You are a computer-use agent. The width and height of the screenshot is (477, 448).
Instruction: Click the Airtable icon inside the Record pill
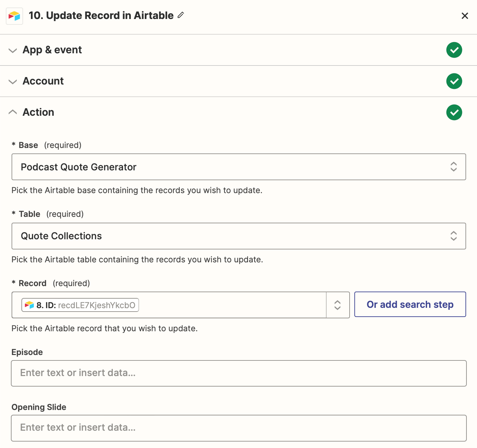(29, 305)
